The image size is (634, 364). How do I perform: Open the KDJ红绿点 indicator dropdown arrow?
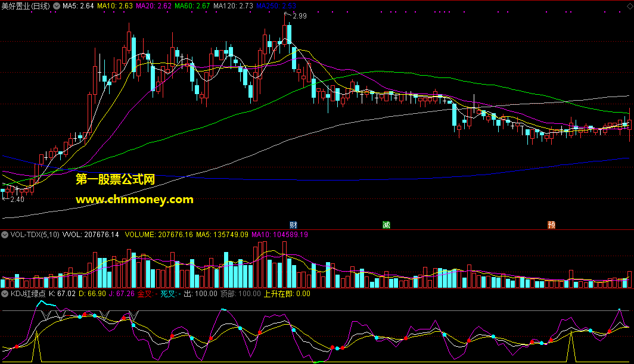coord(5,294)
